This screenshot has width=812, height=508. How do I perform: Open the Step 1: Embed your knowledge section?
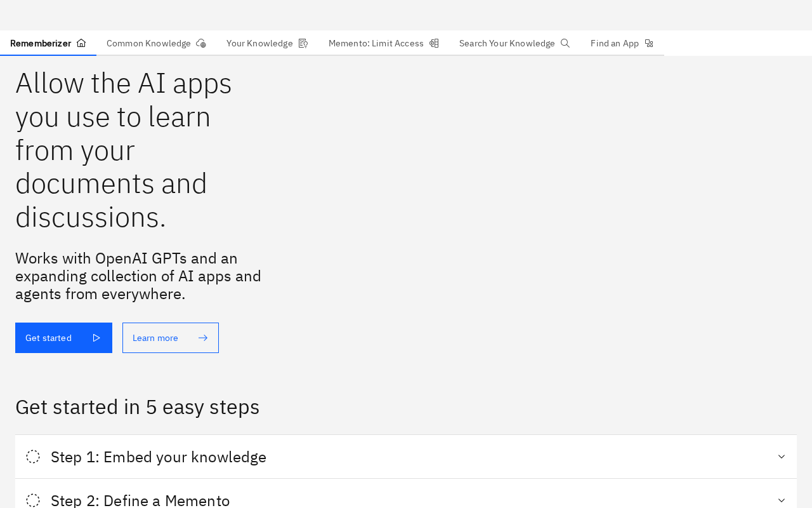[159, 457]
